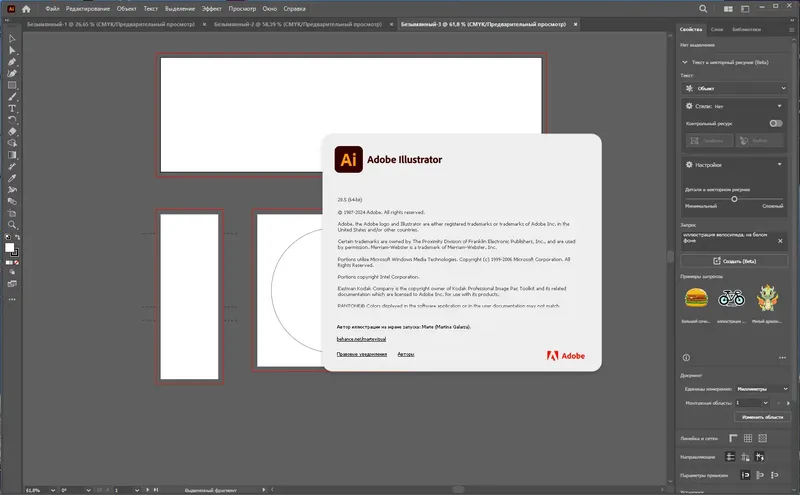Open the Эффект menu
This screenshot has height=495, width=800.
tap(211, 9)
